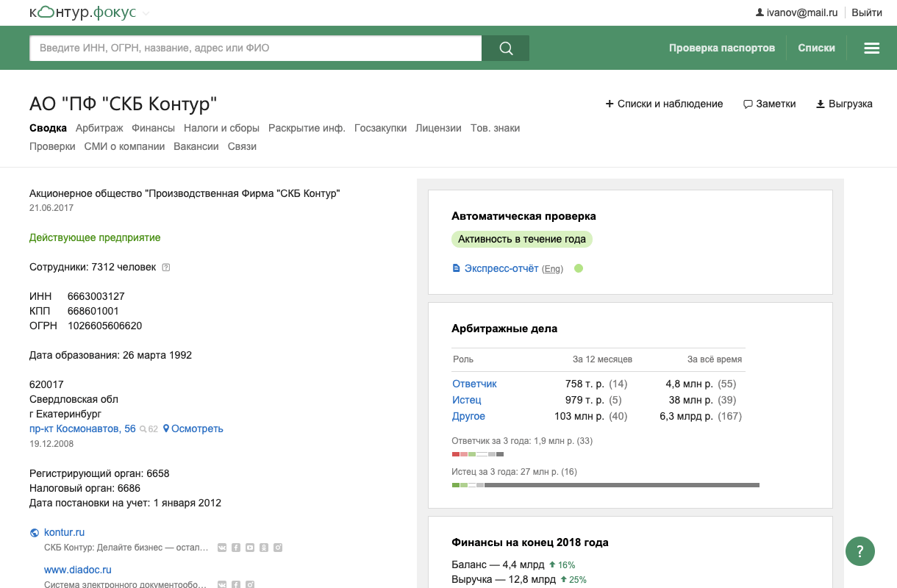Image resolution: width=897 pixels, height=588 pixels.
Task: Click the VK icon for kontur.ru
Action: [x=223, y=548]
